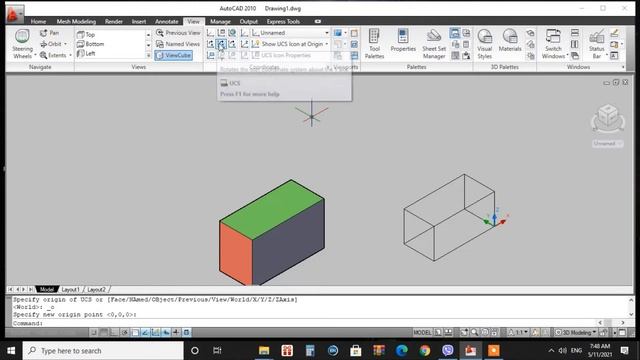Open the Visual Styles palette
The image size is (640, 360).
(484, 44)
